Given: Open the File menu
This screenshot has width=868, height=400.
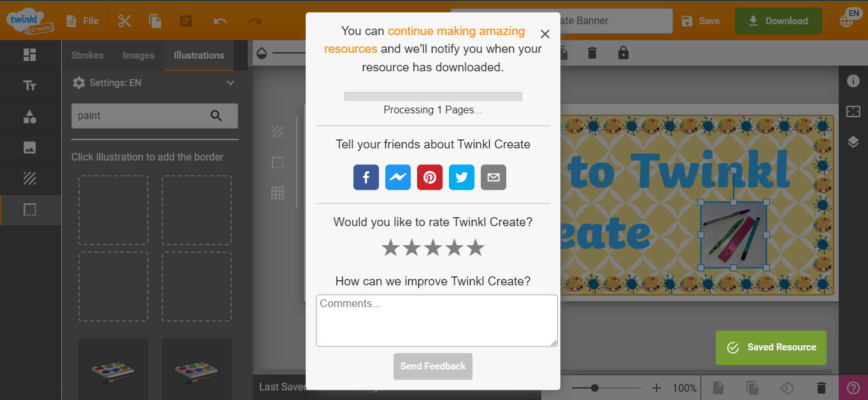Looking at the screenshot, I should point(83,21).
